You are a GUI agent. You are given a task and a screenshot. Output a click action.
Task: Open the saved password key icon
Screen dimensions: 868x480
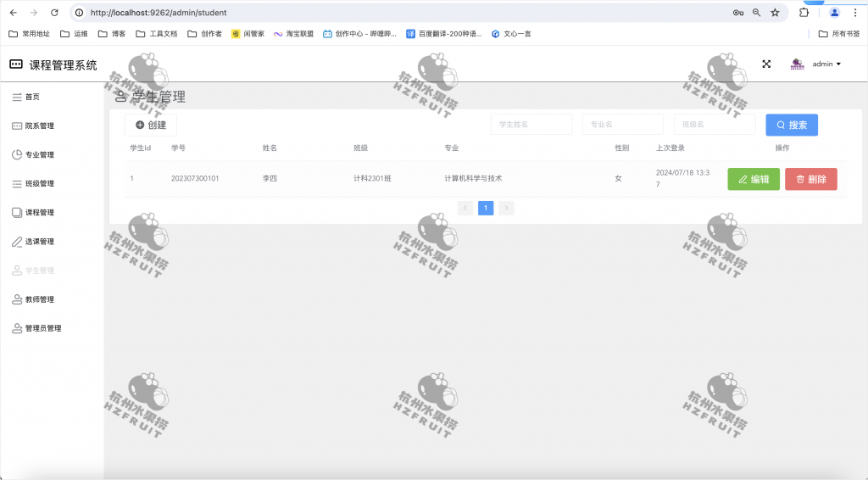pyautogui.click(x=738, y=12)
